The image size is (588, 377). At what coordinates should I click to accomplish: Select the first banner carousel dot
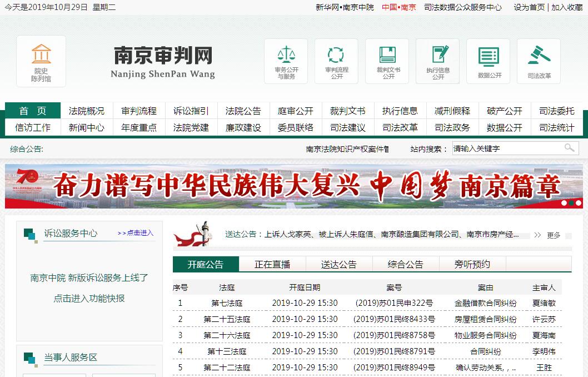pos(563,203)
